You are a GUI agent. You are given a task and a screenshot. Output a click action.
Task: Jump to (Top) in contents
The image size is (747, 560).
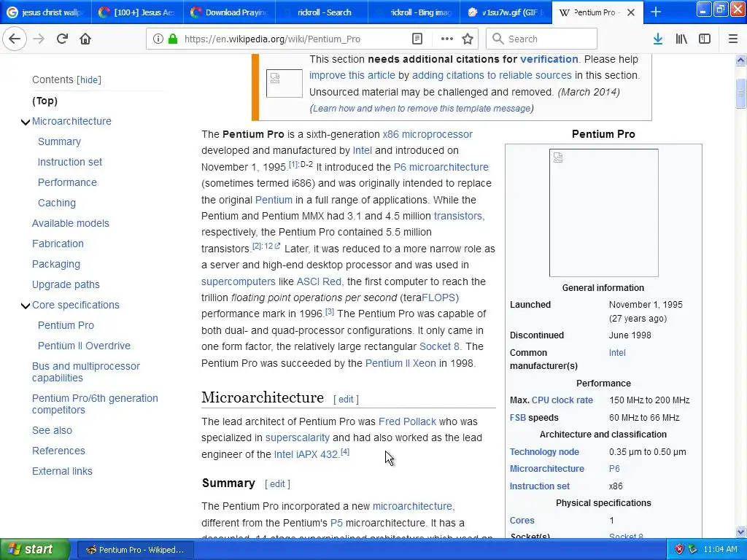(44, 101)
